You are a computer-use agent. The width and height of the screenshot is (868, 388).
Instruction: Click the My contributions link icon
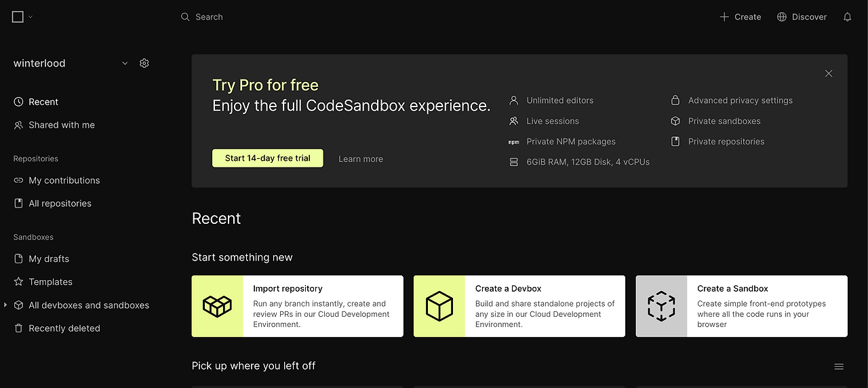(18, 180)
